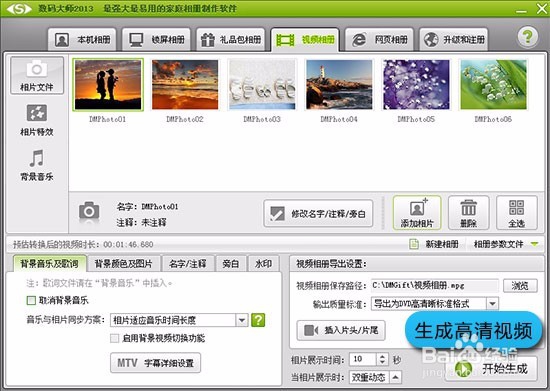Select purple flowers thumbnail DMPhoto05
This screenshot has width=550, height=391.
coord(416,85)
